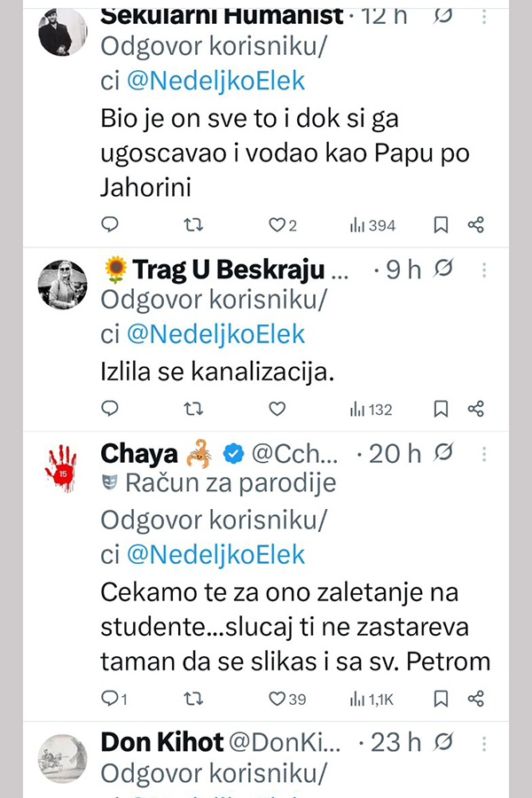Viewport: 532px width, 798px height.
Task: Repost Chaya's tweet
Action: 192,699
